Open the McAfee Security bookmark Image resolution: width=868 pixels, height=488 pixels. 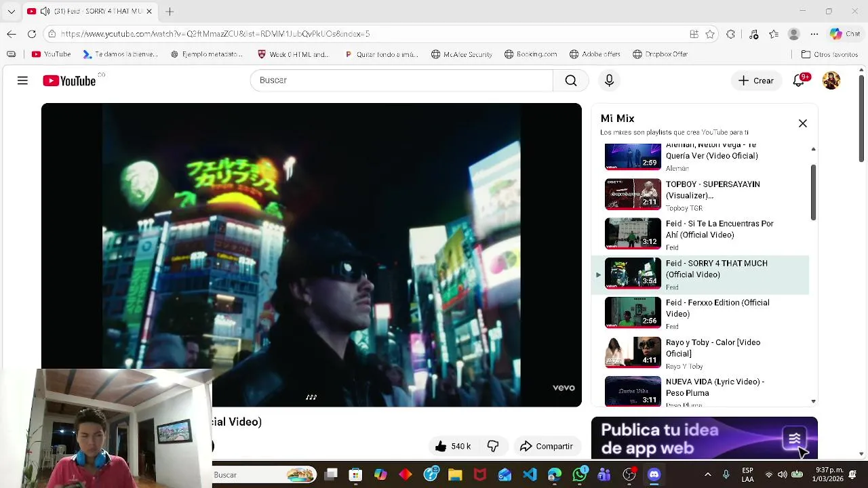[462, 54]
